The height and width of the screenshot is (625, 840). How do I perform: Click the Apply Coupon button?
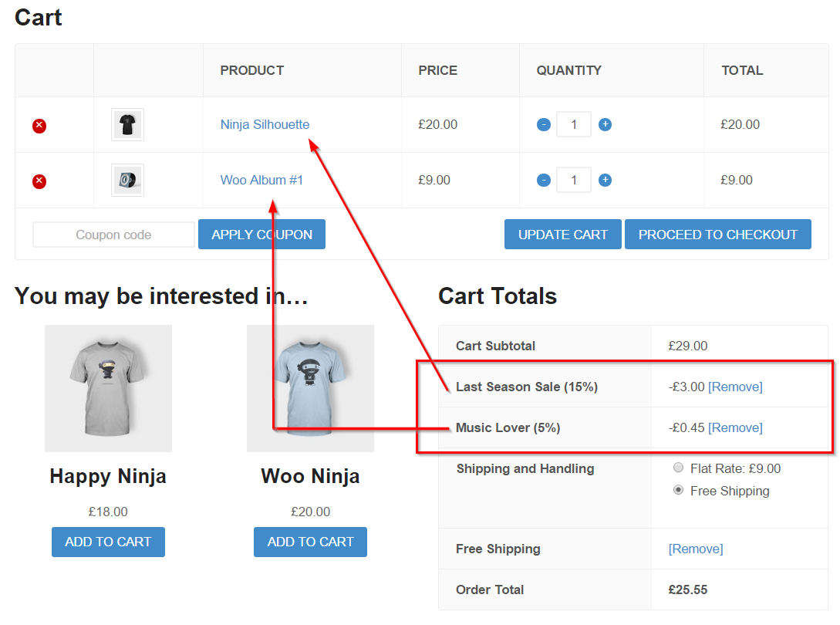click(x=261, y=234)
